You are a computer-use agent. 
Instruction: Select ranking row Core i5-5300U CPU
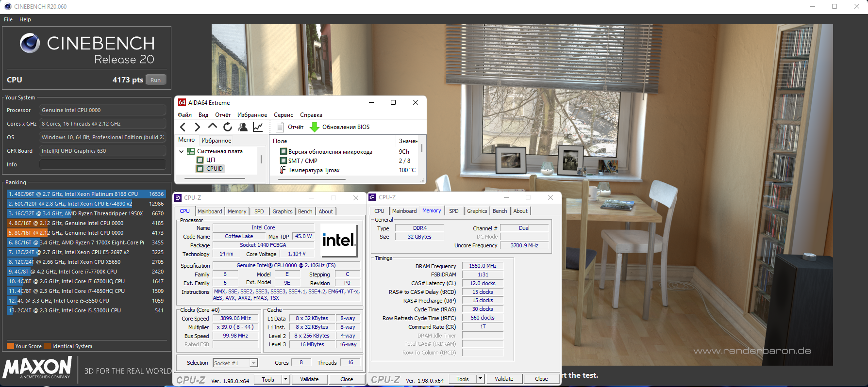coord(86,310)
